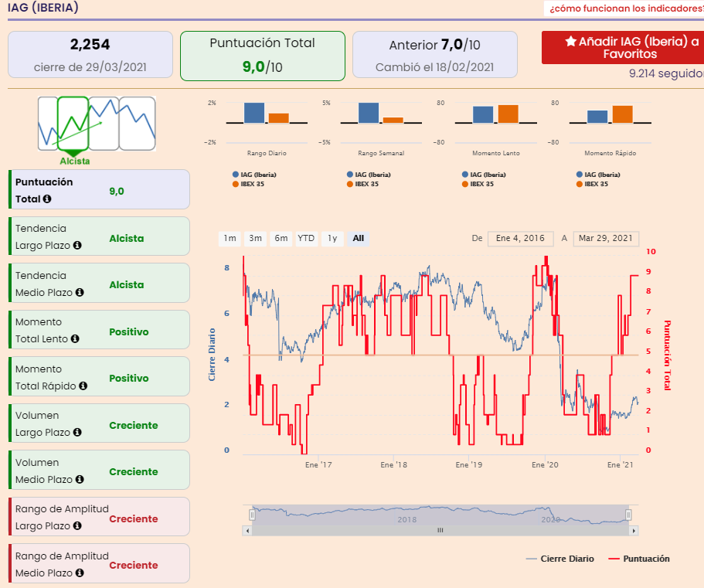
Task: Toggle IAG (Iberia) legend in Momento Rápido
Action: [x=598, y=175]
